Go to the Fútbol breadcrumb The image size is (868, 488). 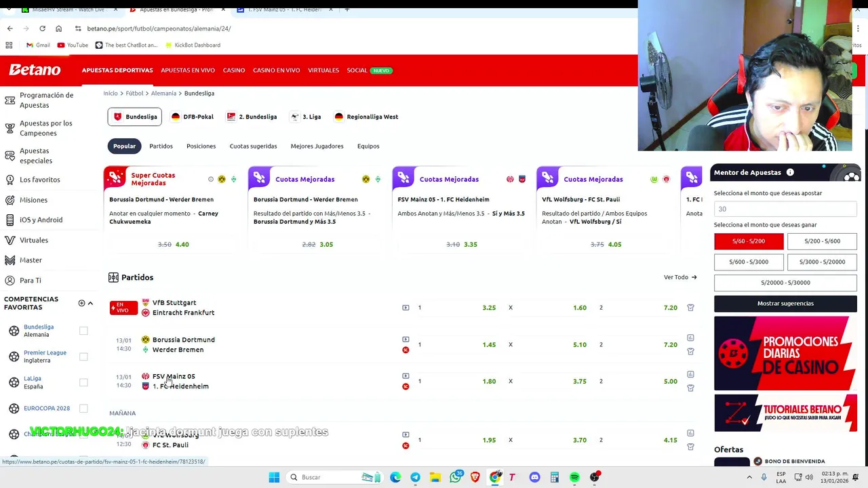point(134,93)
